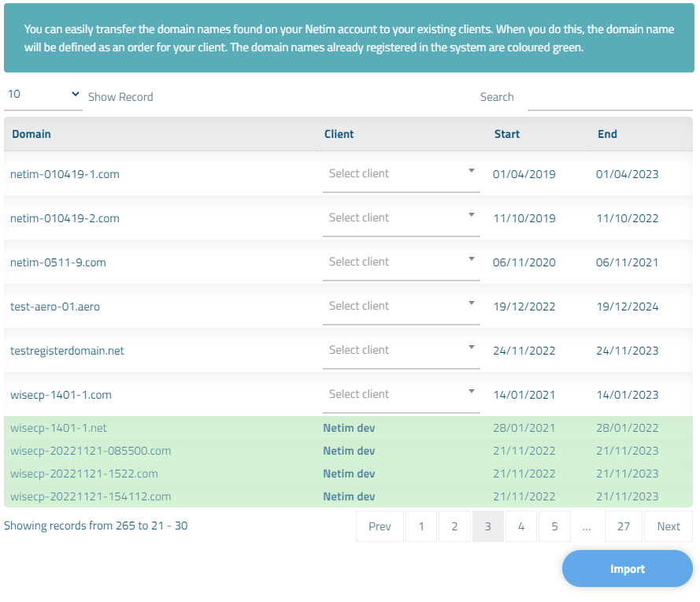Click start date 01/04/2019
700x602 pixels.
(x=524, y=174)
